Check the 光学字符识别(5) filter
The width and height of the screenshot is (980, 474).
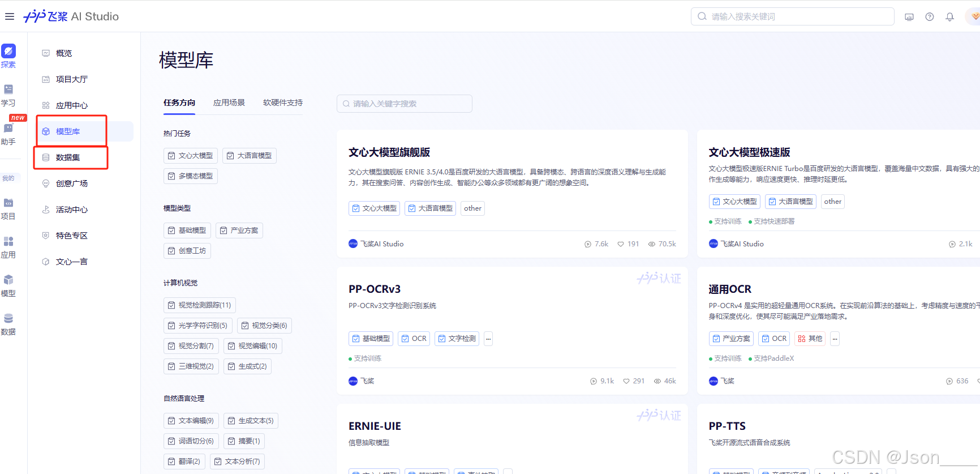198,326
